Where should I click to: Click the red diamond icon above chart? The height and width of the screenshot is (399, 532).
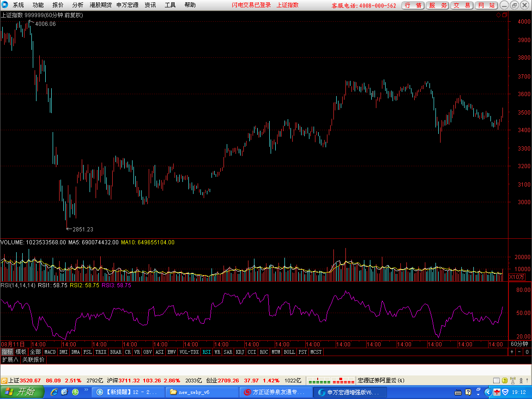click(x=498, y=15)
